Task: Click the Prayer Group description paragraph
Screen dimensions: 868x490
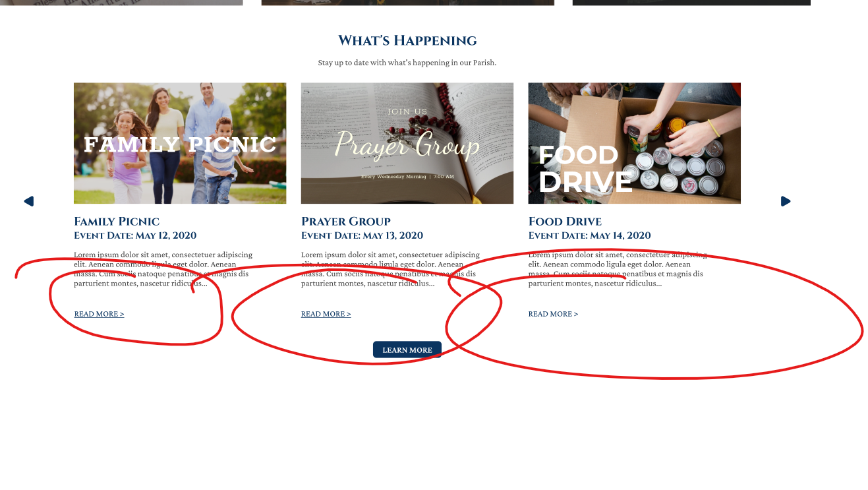Action: click(x=390, y=269)
